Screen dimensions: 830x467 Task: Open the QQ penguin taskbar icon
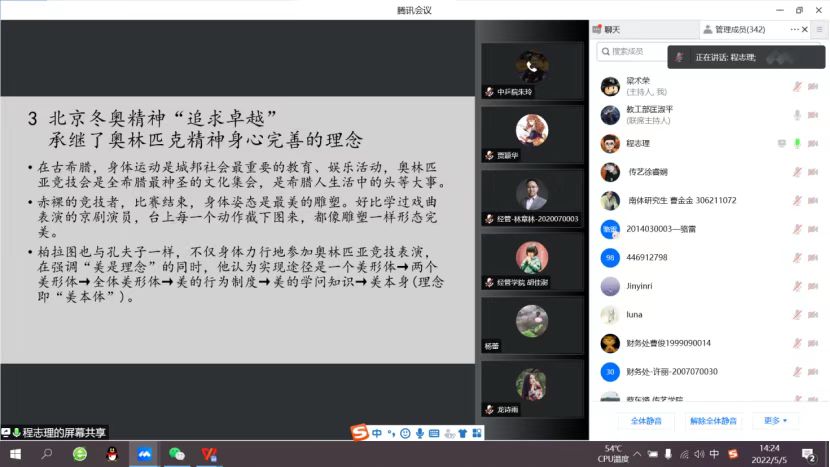point(112,454)
